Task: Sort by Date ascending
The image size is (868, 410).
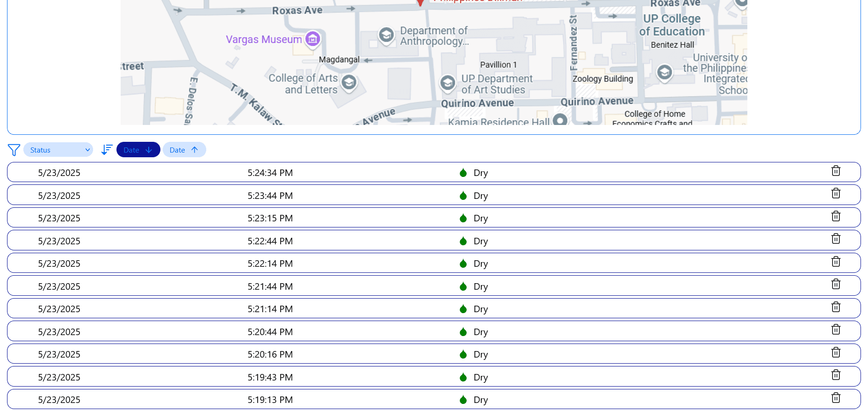Action: click(x=184, y=150)
